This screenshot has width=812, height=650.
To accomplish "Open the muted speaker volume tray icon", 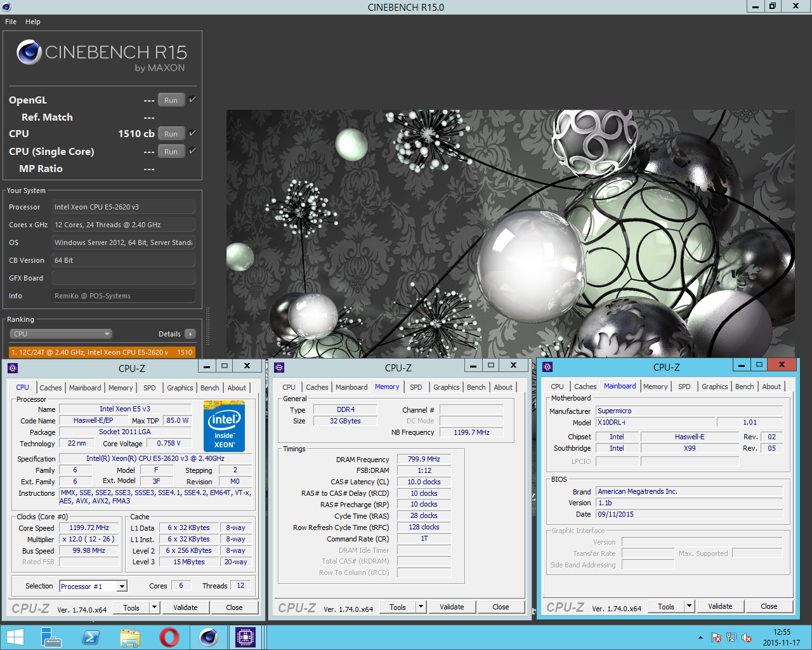I will point(747,637).
